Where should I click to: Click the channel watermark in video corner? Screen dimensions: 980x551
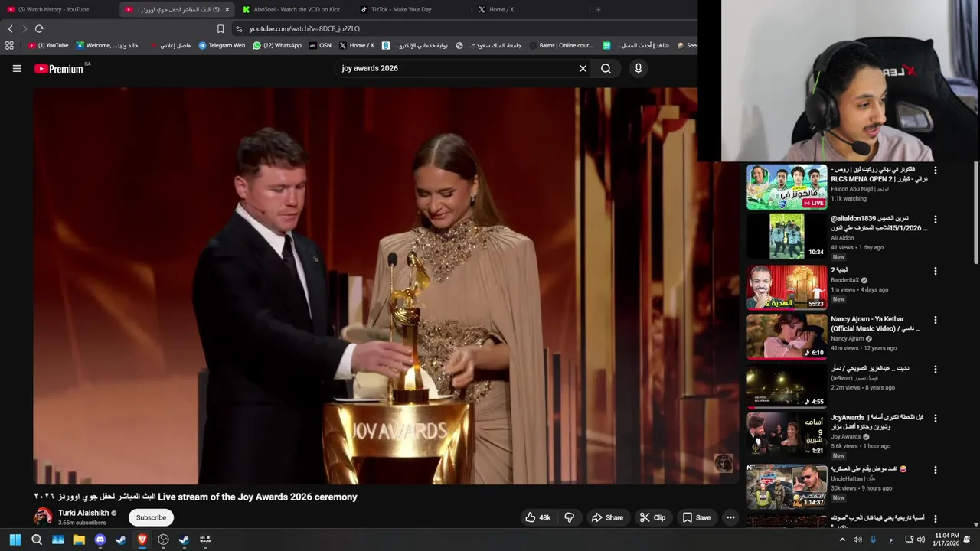click(724, 462)
